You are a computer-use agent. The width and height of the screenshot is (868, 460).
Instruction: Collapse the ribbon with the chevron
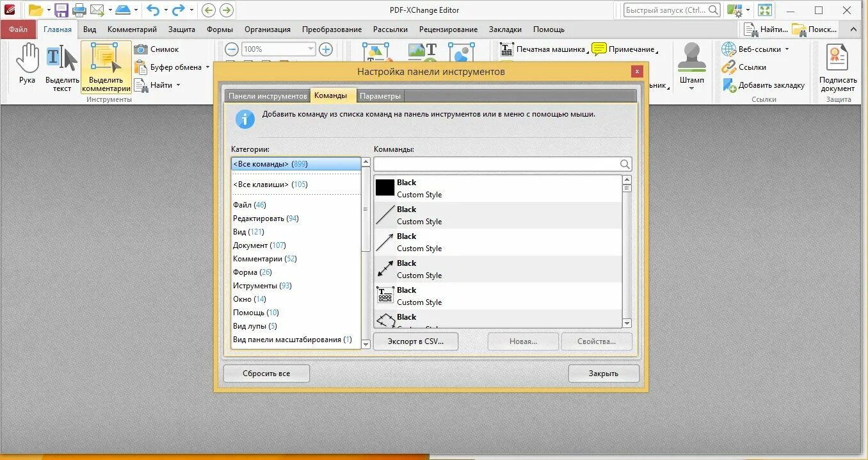point(853,29)
